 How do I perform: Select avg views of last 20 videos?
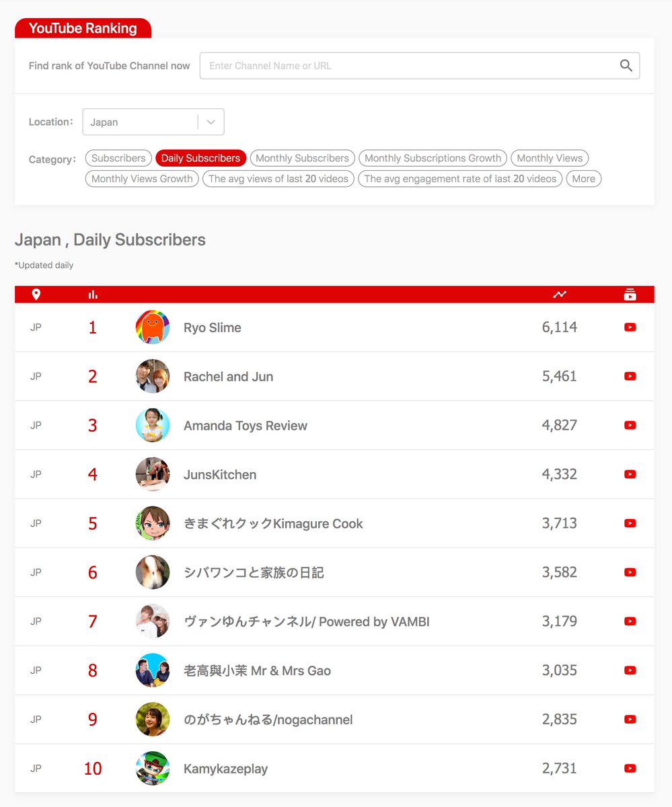click(x=278, y=179)
